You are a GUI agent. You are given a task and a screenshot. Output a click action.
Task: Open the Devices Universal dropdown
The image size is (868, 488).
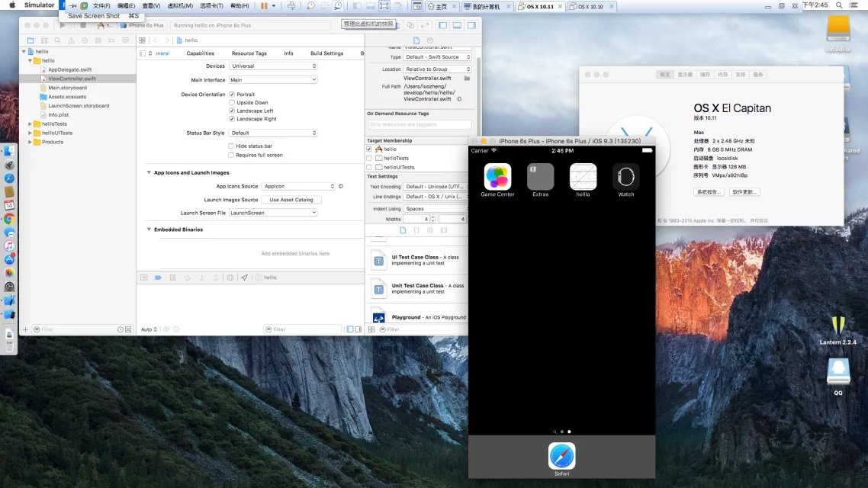[274, 66]
